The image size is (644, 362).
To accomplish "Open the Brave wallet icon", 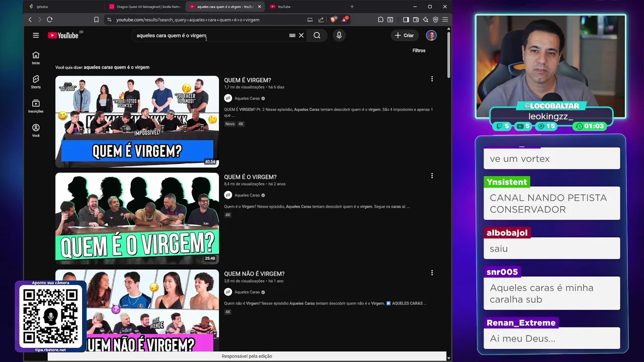I will coord(416,20).
